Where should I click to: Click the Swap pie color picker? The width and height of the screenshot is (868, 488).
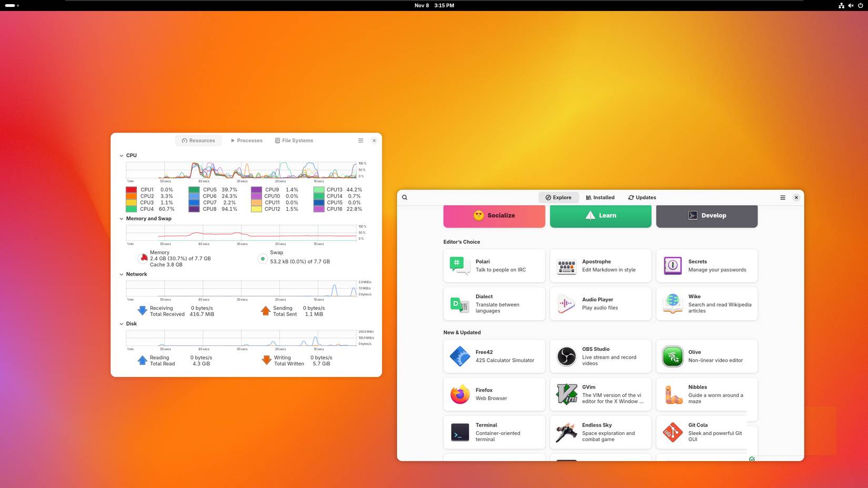[x=263, y=259]
